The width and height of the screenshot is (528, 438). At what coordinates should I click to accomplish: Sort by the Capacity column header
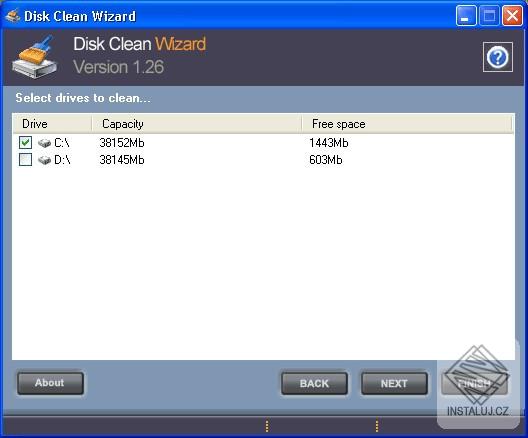coord(197,124)
